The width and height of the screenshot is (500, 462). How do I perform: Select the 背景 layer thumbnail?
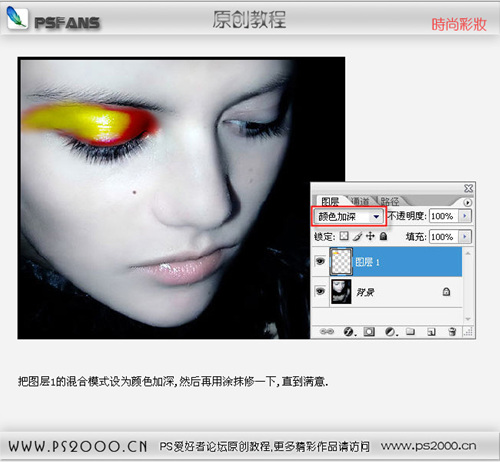click(x=341, y=292)
